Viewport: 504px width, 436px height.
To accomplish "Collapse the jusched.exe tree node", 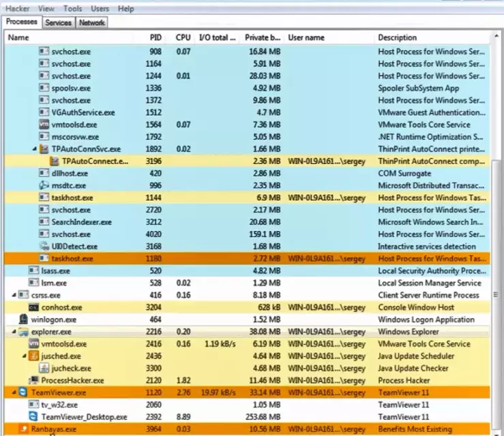I will pyautogui.click(x=25, y=356).
